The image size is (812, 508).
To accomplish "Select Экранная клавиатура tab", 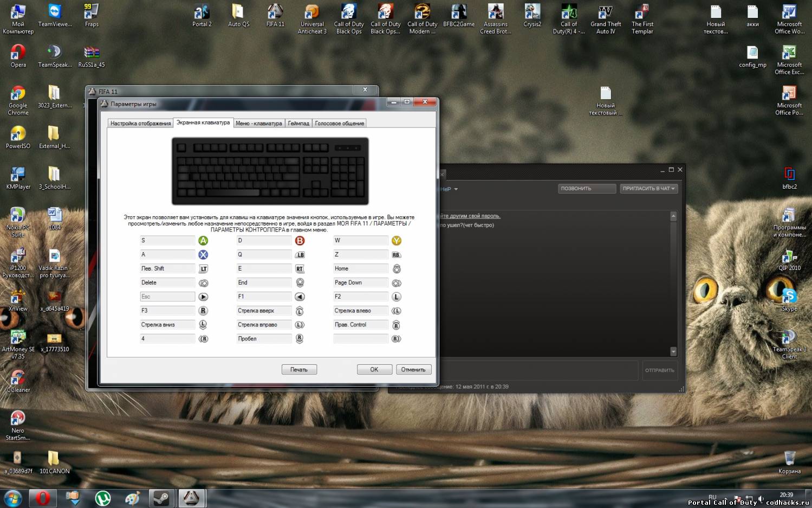I will click(x=203, y=123).
